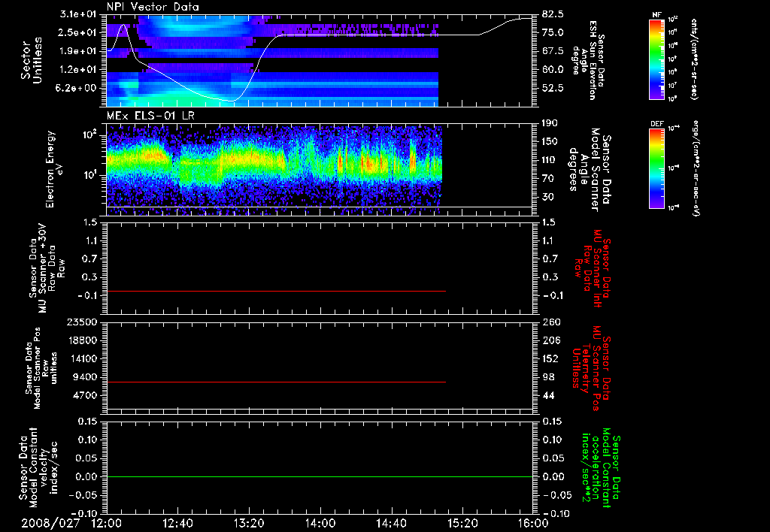Select the "MEx ELS-01 LR" panel title
Viewport: 770px width, 532px height.
point(150,116)
